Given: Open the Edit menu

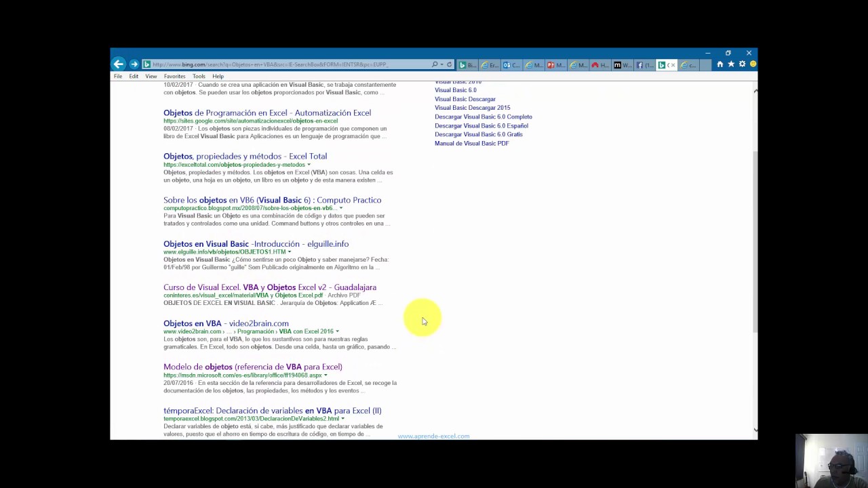Looking at the screenshot, I should click(x=134, y=77).
